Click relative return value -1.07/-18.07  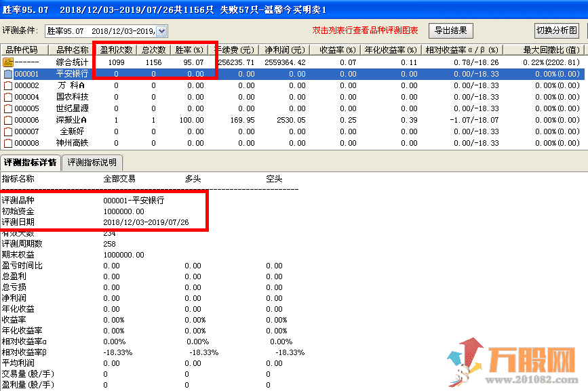[474, 120]
